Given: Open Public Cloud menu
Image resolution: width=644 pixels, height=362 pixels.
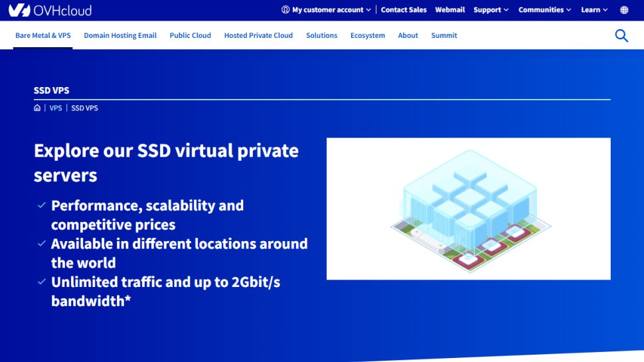Looking at the screenshot, I should pyautogui.click(x=190, y=35).
